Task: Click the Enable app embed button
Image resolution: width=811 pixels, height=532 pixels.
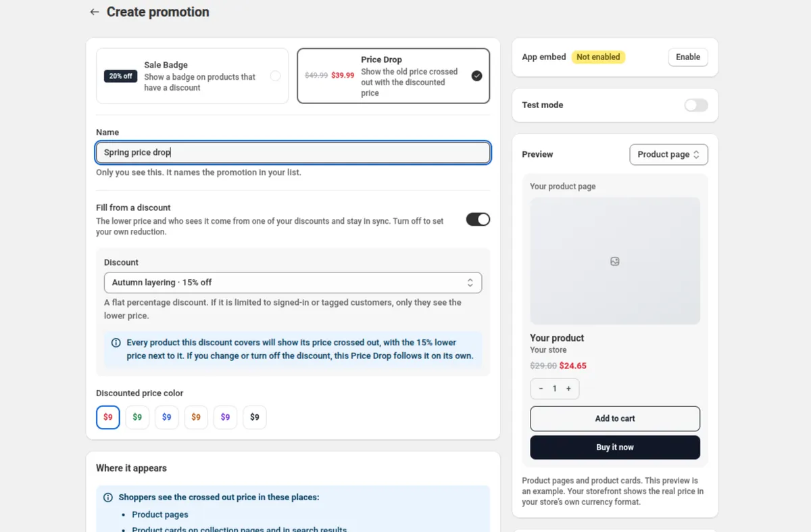Action: click(x=688, y=57)
